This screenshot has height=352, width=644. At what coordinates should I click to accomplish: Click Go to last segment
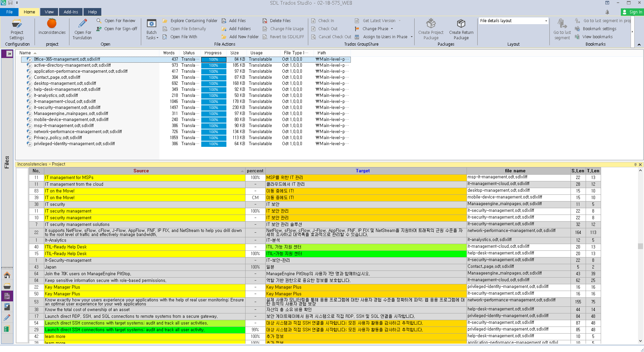pyautogui.click(x=562, y=29)
